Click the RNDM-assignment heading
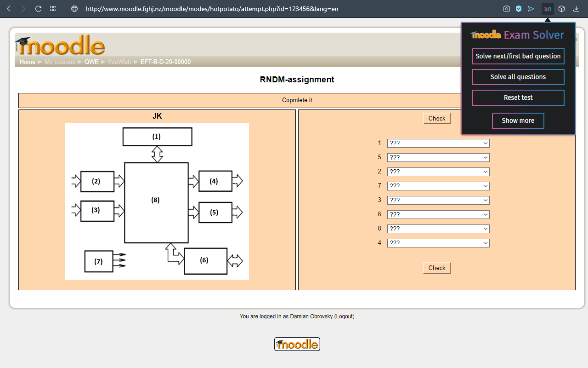Screen dimensions: 588x368 tap(297, 80)
